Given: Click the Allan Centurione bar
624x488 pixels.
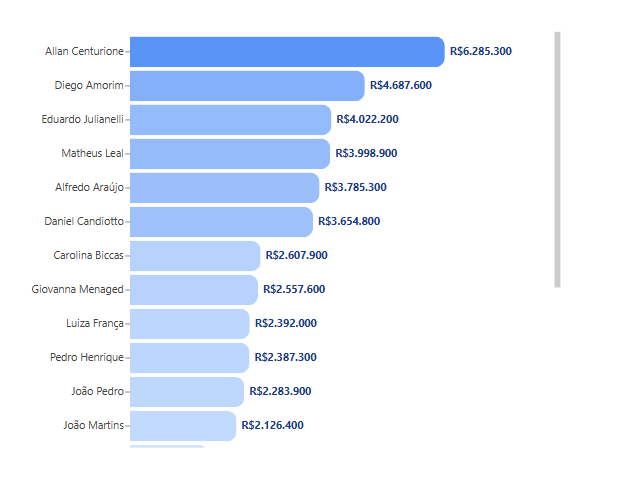Looking at the screenshot, I should tap(287, 52).
